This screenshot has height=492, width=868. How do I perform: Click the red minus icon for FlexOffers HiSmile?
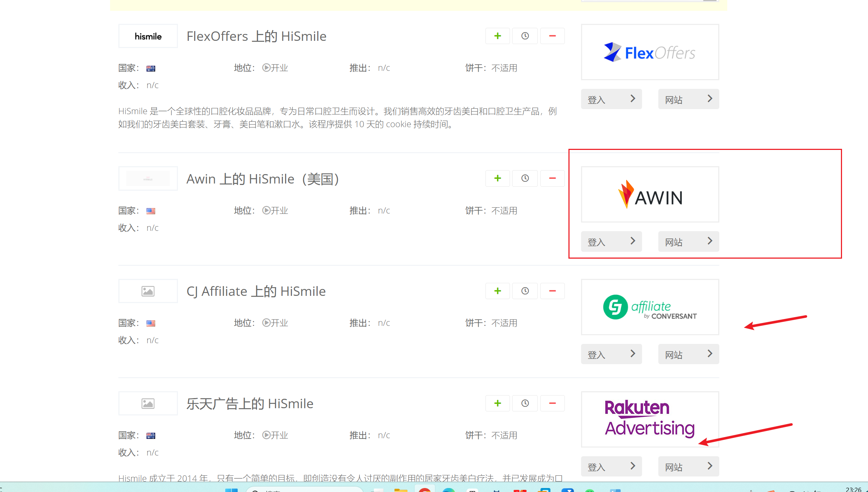click(552, 36)
